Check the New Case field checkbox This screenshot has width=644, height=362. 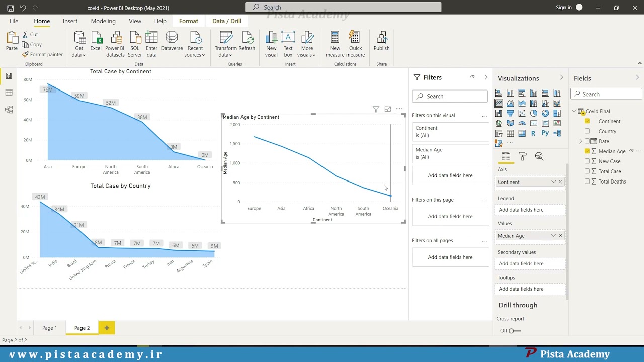pos(587,161)
